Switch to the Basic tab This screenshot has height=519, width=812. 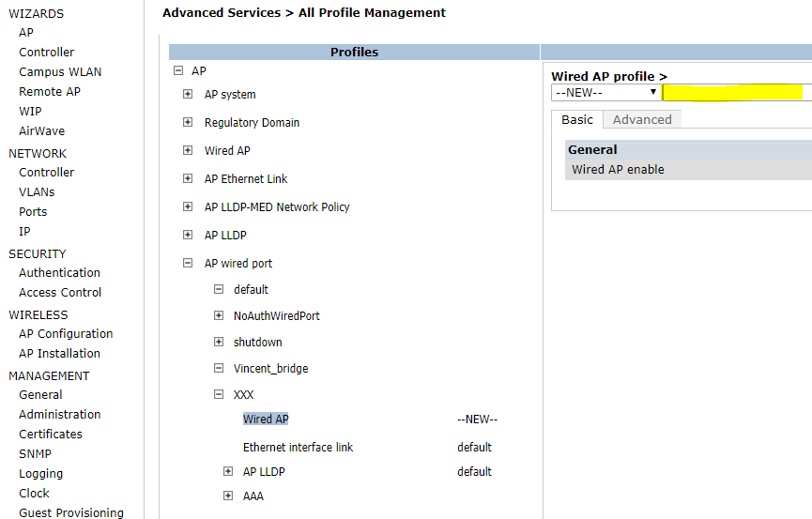[x=577, y=119]
